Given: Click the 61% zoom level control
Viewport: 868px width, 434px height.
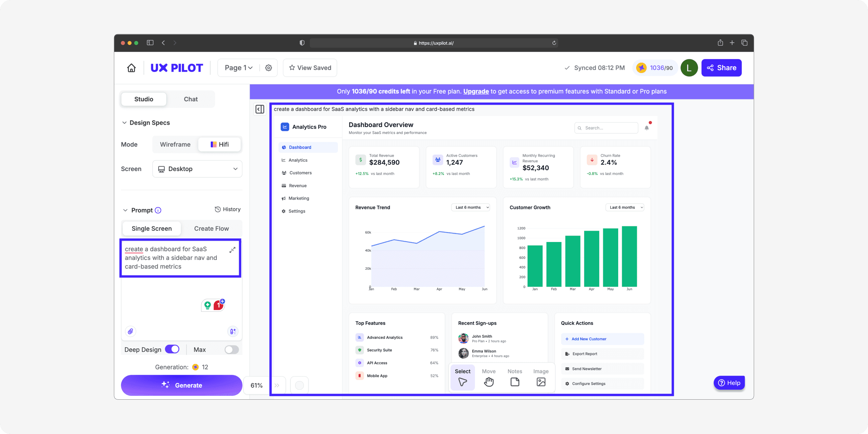Looking at the screenshot, I should [256, 385].
